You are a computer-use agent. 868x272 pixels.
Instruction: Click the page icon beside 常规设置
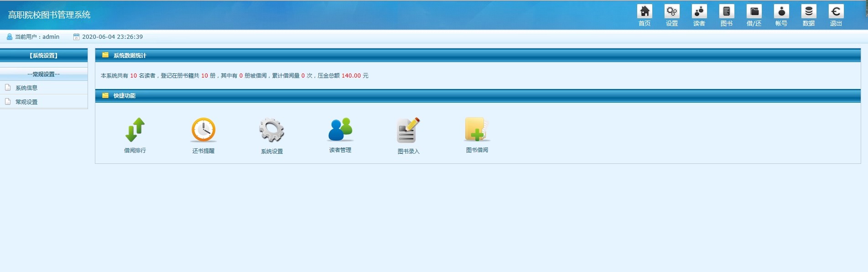tap(8, 101)
